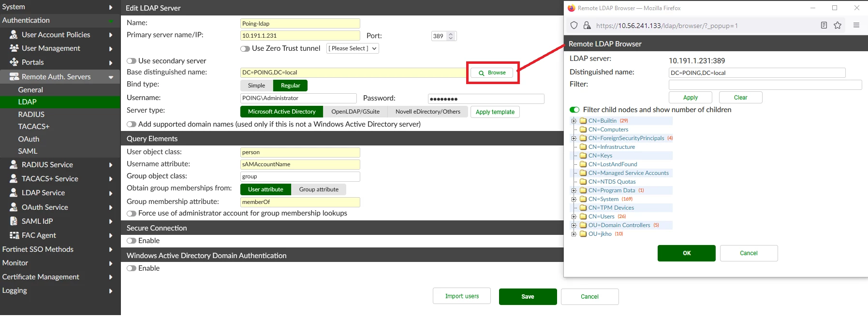Expand the CN=System tree node
The width and height of the screenshot is (868, 318).
[x=574, y=199]
